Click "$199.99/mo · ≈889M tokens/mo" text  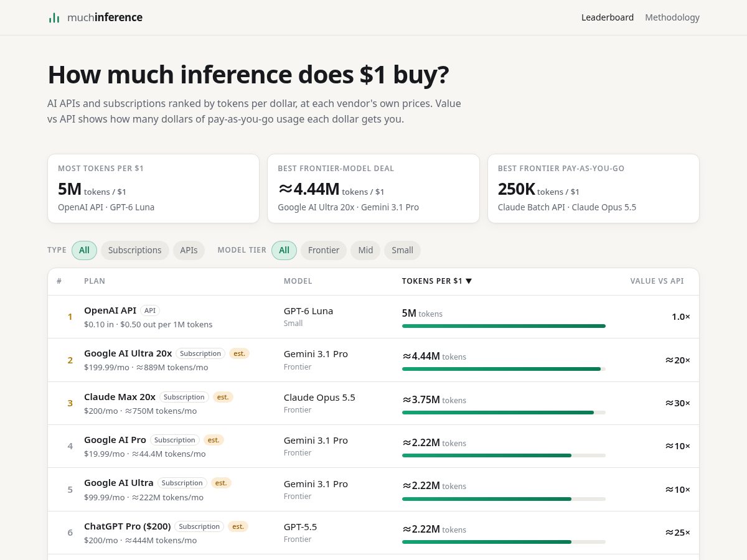pyautogui.click(x=146, y=367)
